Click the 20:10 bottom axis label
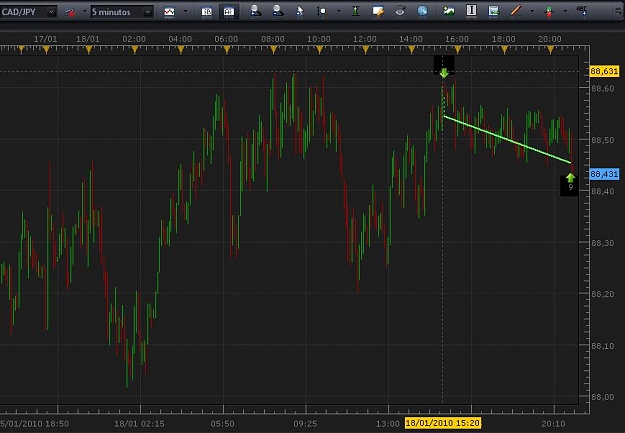The image size is (625, 433). (x=553, y=424)
